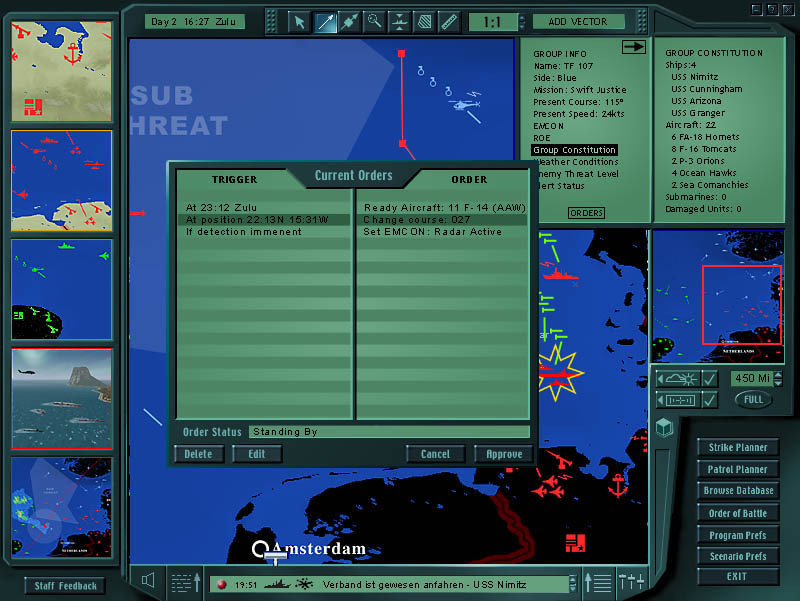
Task: Click the center-on-ship toolbar icon
Action: tap(399, 22)
